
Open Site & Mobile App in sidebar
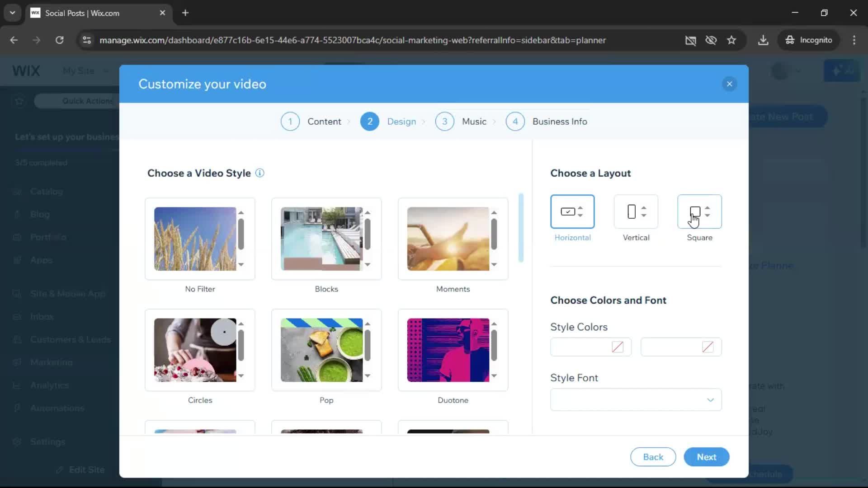point(68,294)
